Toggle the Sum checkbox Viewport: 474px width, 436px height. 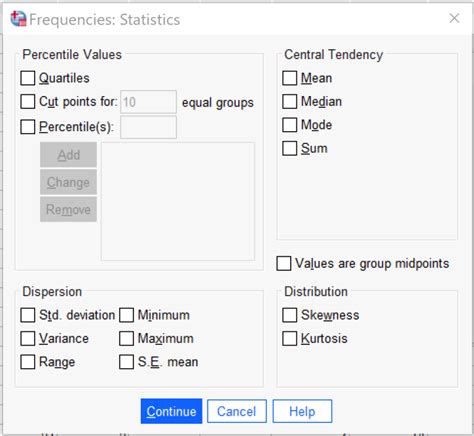click(289, 148)
